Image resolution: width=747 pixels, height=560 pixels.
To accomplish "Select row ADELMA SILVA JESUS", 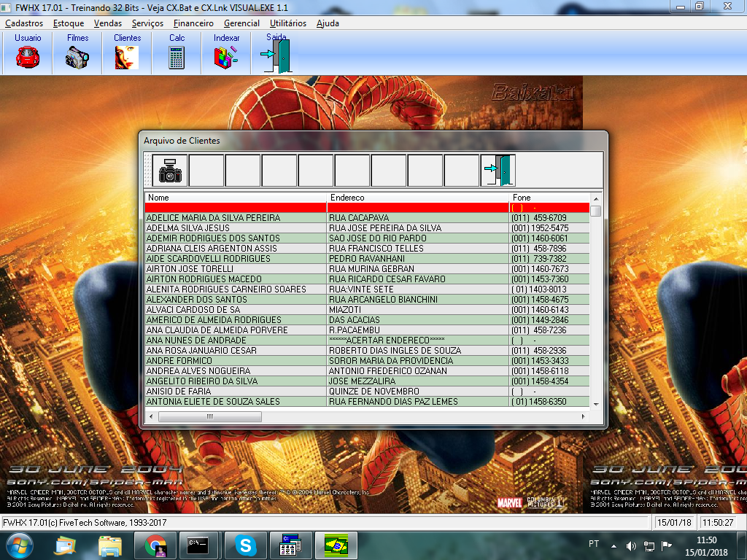I will 367,228.
